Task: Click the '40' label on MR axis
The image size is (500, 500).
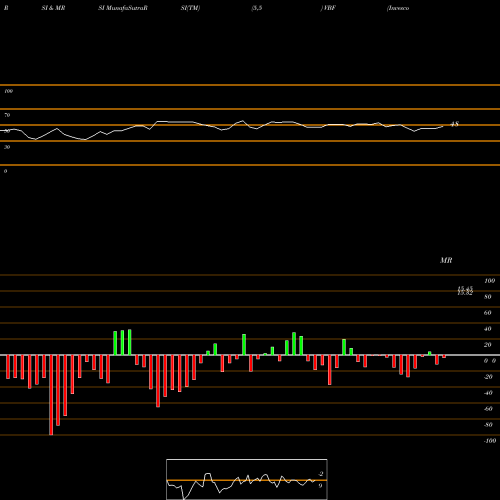Action: [x=488, y=329]
